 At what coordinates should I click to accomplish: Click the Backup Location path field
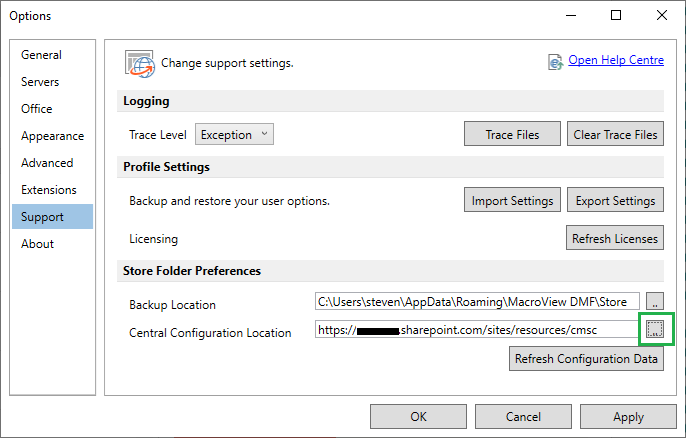[x=477, y=301]
